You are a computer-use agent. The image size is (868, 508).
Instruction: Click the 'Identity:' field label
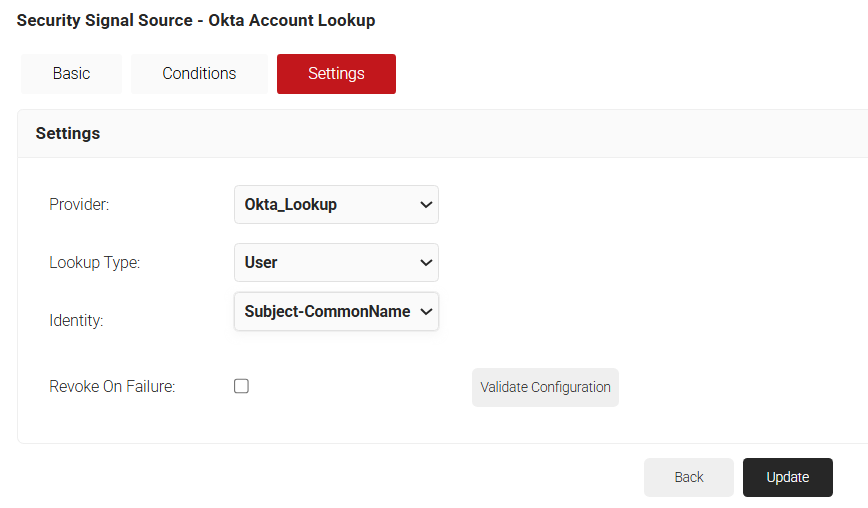[x=76, y=321]
